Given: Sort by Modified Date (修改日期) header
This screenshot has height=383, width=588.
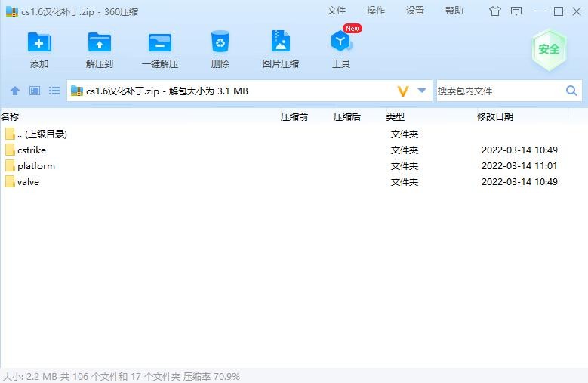Looking at the screenshot, I should tap(495, 116).
